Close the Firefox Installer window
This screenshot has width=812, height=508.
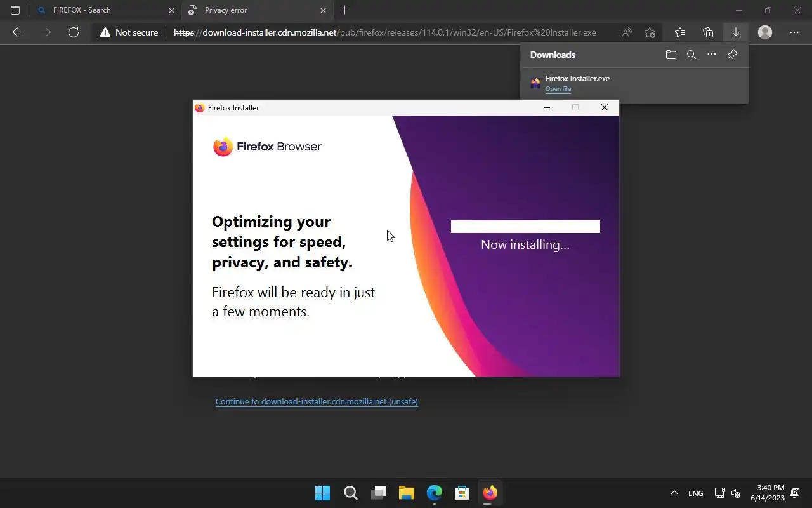pos(605,108)
